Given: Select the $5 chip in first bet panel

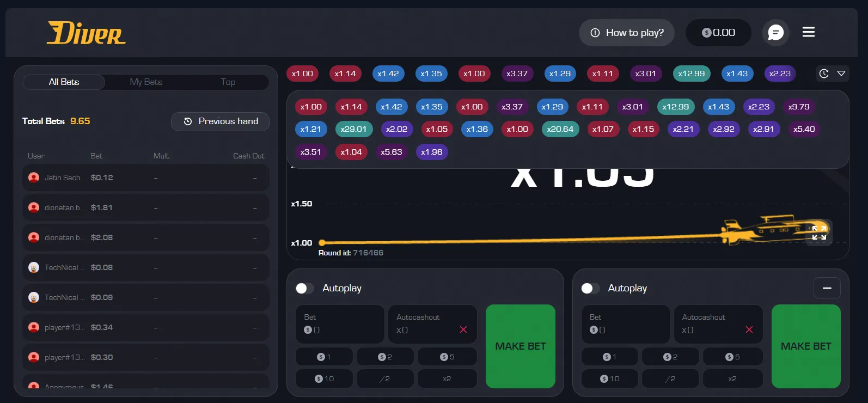Looking at the screenshot, I should pyautogui.click(x=447, y=357).
